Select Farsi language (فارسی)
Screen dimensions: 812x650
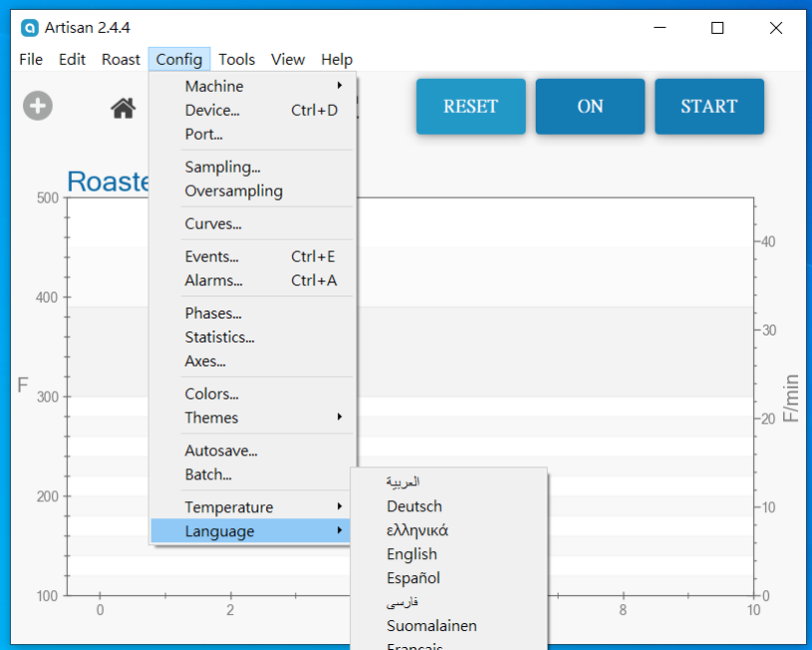click(x=448, y=601)
